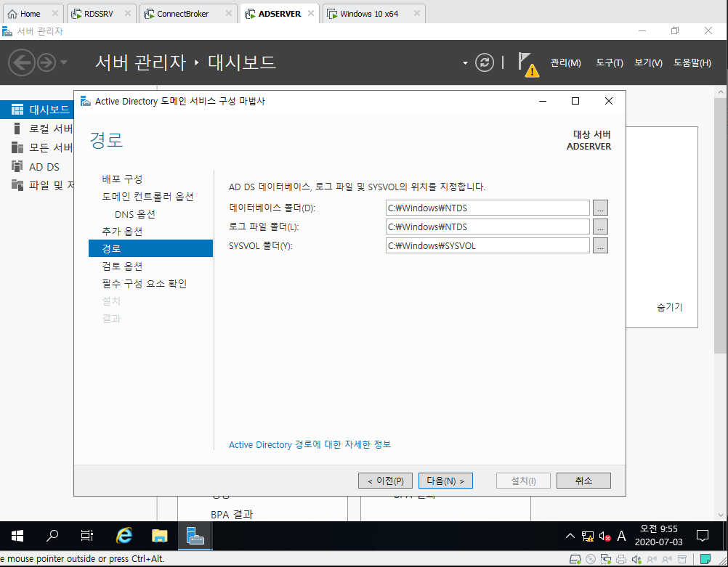Open File Explorer from taskbar
This screenshot has height=567, width=728.
(159, 536)
